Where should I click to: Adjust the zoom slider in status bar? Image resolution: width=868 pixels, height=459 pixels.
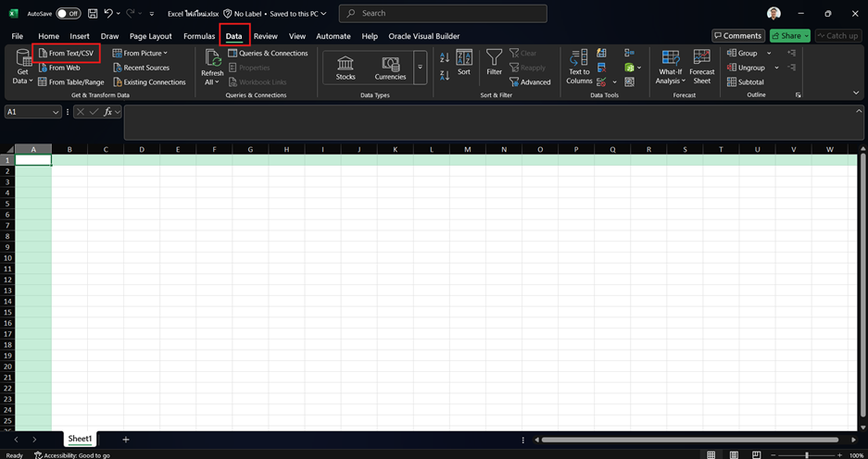coord(807,455)
